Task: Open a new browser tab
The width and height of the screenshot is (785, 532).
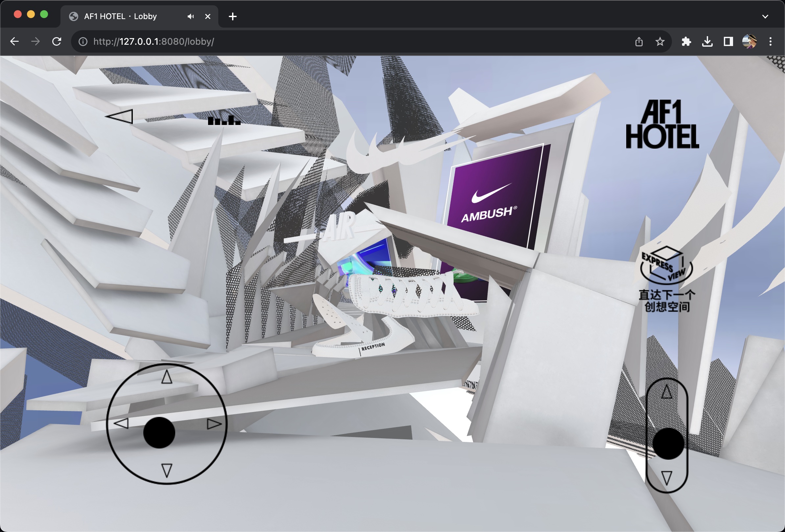Action: click(x=232, y=16)
